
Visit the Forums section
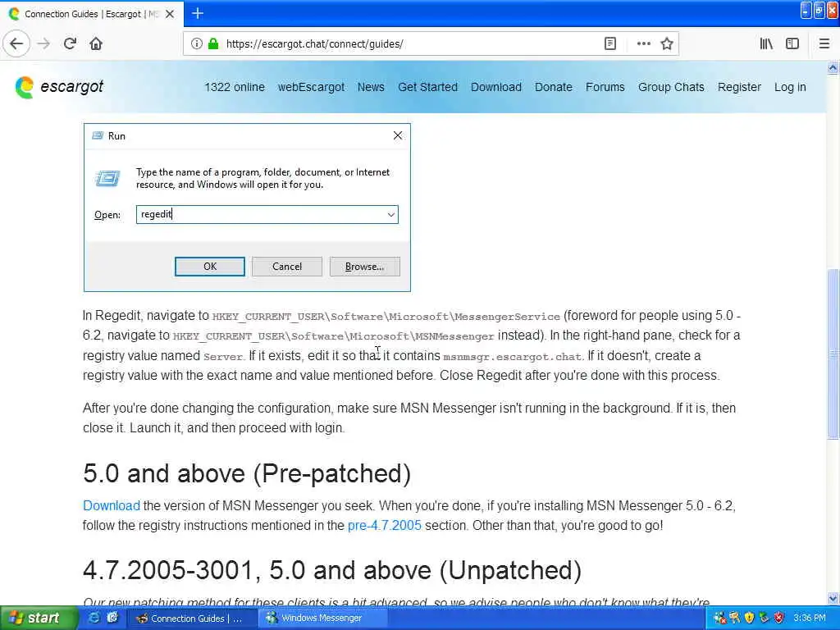click(605, 87)
